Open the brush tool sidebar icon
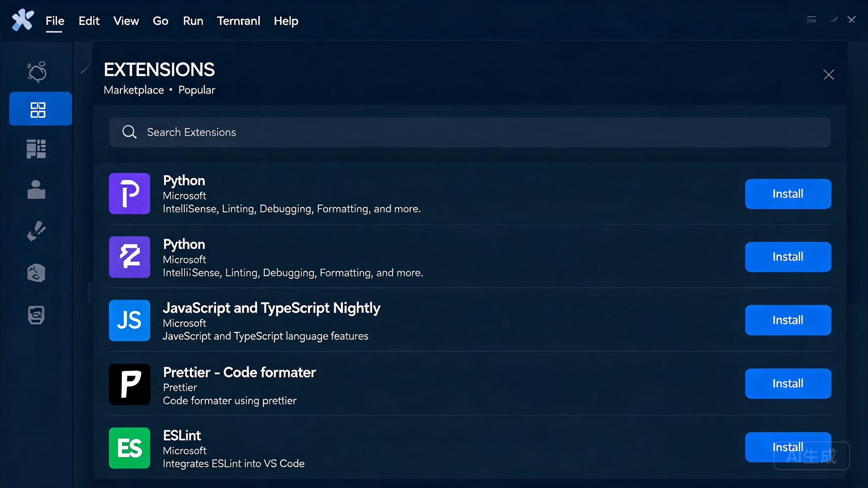 coord(36,231)
